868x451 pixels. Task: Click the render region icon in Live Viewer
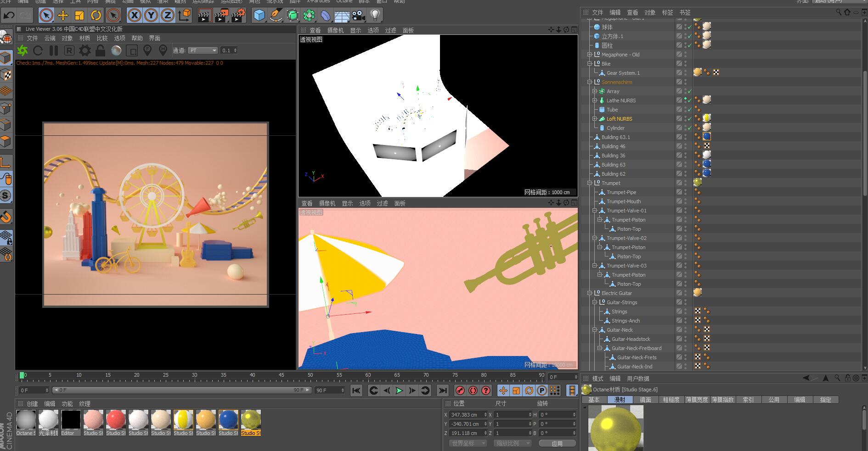132,50
